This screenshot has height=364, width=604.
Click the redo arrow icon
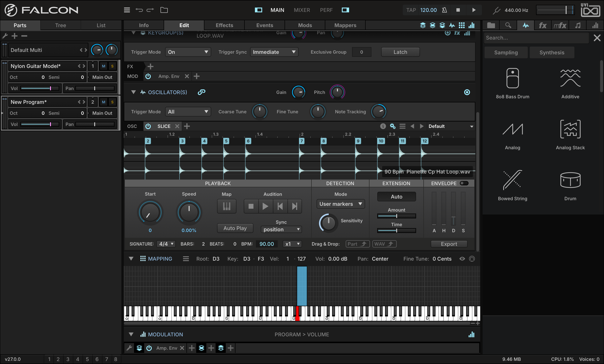coord(150,10)
